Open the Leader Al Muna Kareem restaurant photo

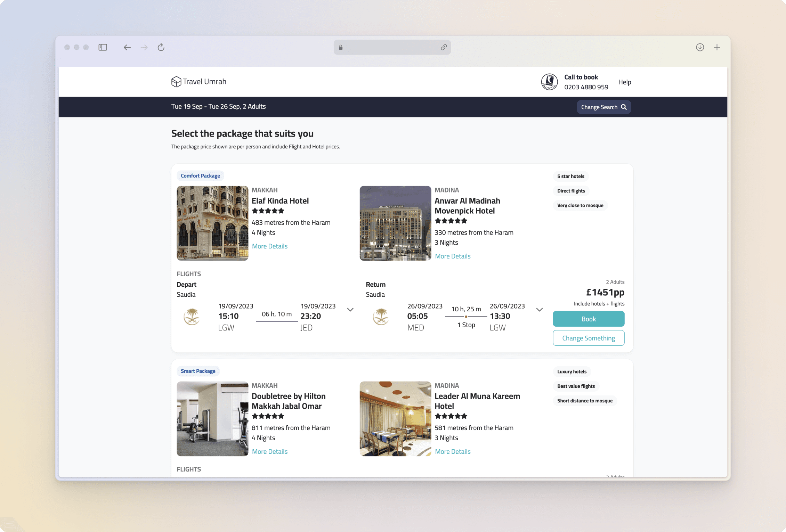(x=395, y=419)
